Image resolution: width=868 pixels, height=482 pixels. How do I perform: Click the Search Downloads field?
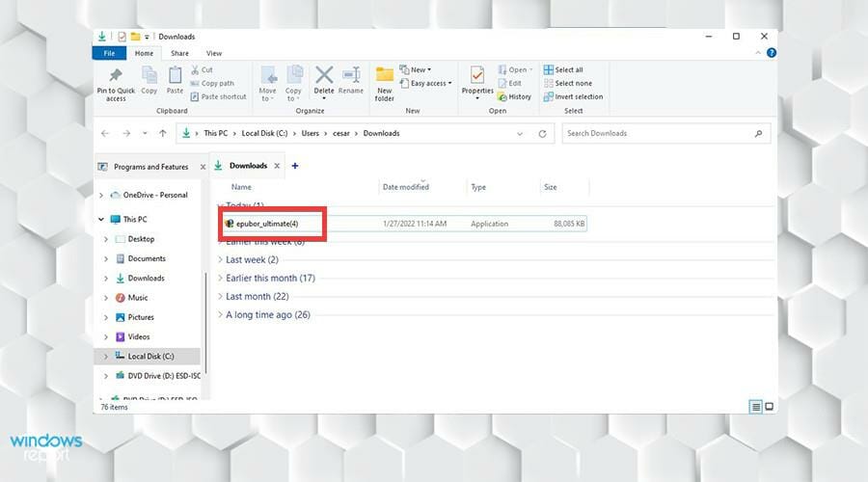coord(665,133)
